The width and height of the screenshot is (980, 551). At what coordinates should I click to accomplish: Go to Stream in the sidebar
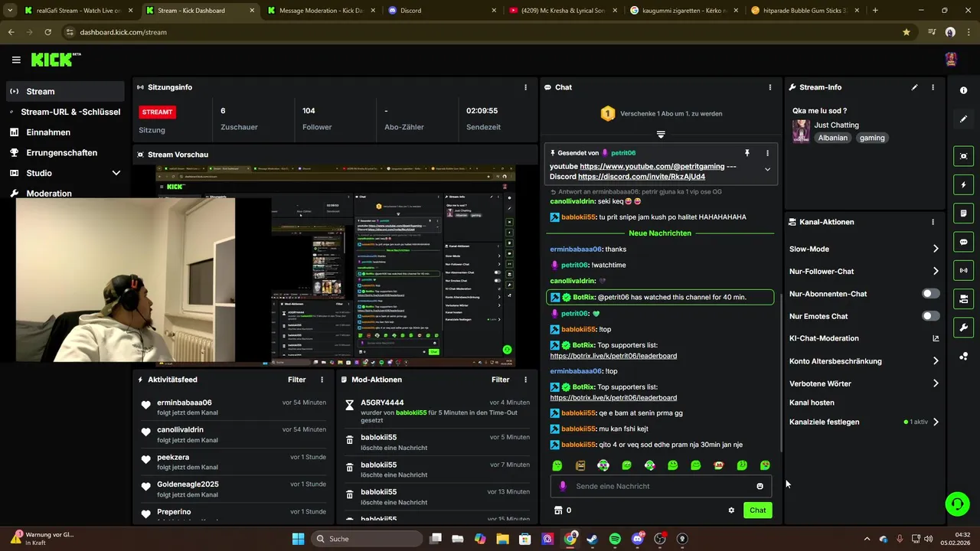[64, 91]
